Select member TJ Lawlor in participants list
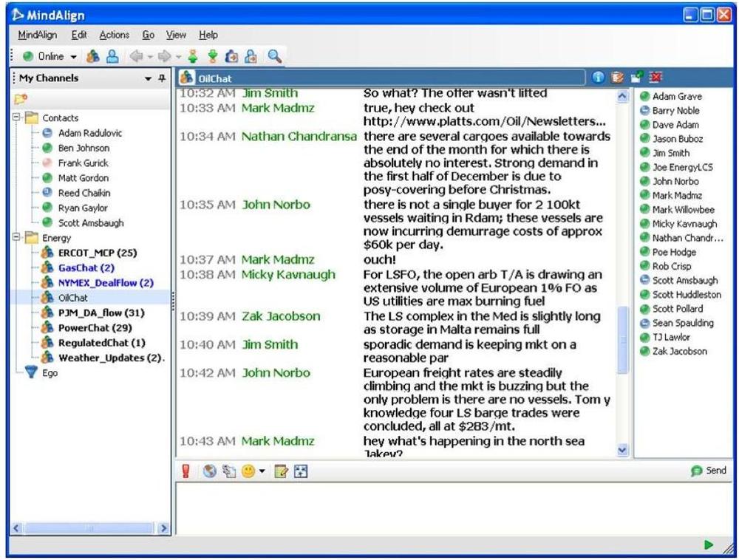The image size is (739, 560). [x=671, y=337]
